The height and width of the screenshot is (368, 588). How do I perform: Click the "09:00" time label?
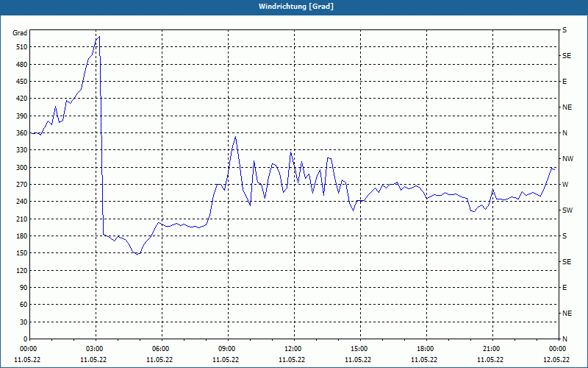[x=226, y=349]
